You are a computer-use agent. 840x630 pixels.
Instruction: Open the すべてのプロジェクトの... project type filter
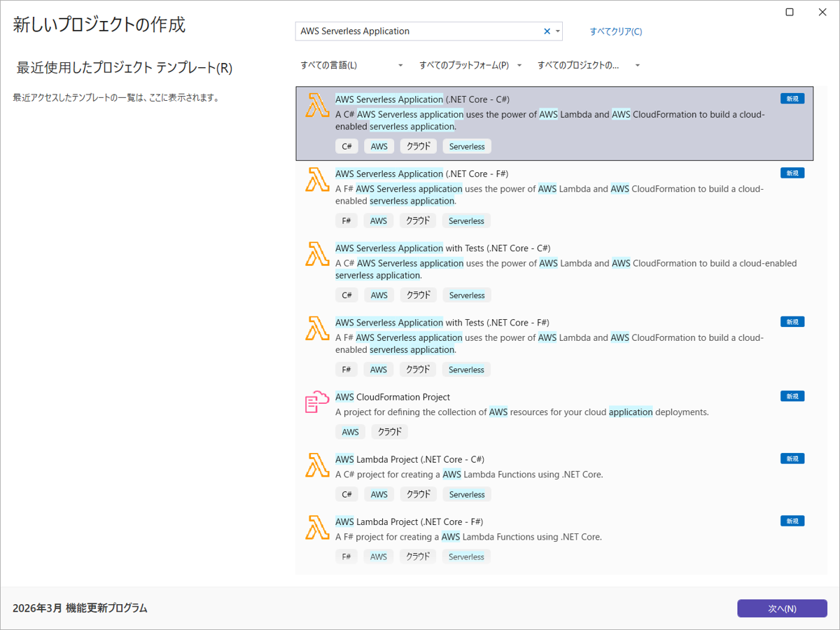(x=589, y=65)
